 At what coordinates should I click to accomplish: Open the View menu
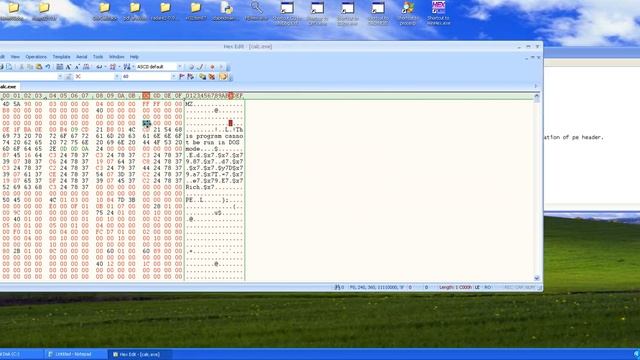15,57
